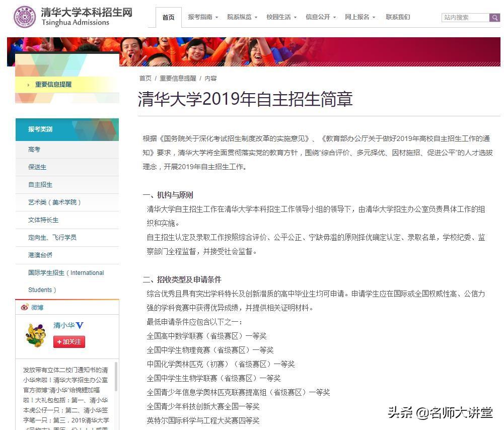Click the magnifier search icon button
This screenshot has width=504, height=430.
[494, 17]
